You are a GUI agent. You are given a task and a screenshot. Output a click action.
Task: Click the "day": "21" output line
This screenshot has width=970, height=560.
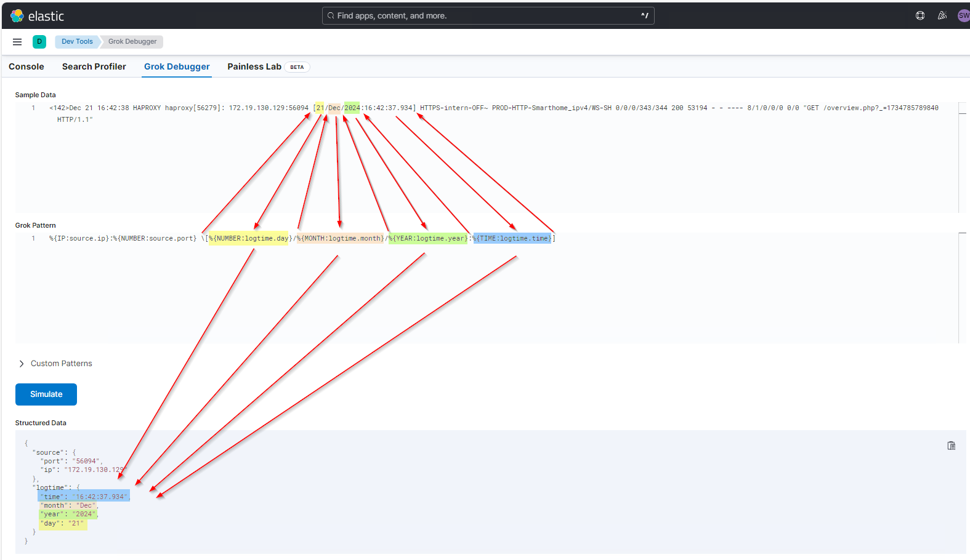click(63, 524)
